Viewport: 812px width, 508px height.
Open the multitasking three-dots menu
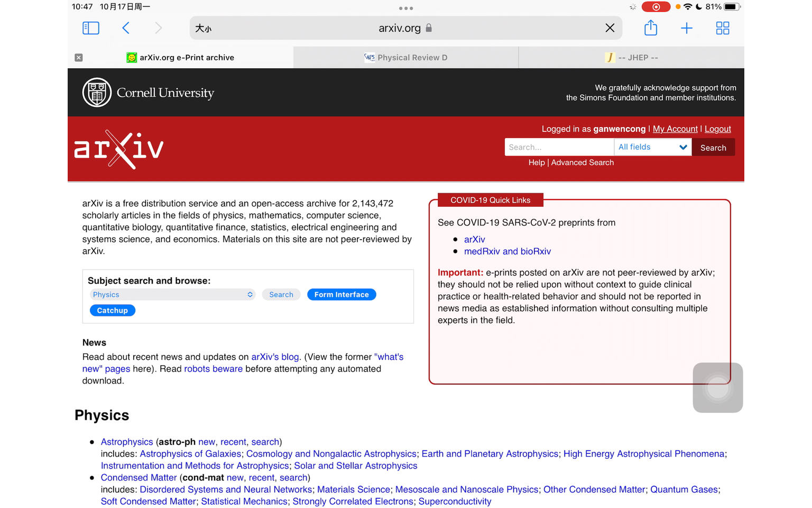(x=406, y=8)
